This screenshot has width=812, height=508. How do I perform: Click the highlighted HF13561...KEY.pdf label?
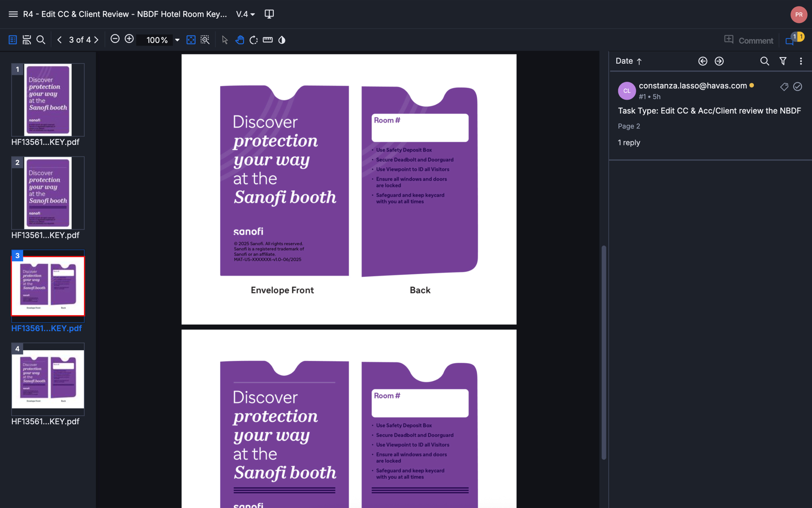46,328
